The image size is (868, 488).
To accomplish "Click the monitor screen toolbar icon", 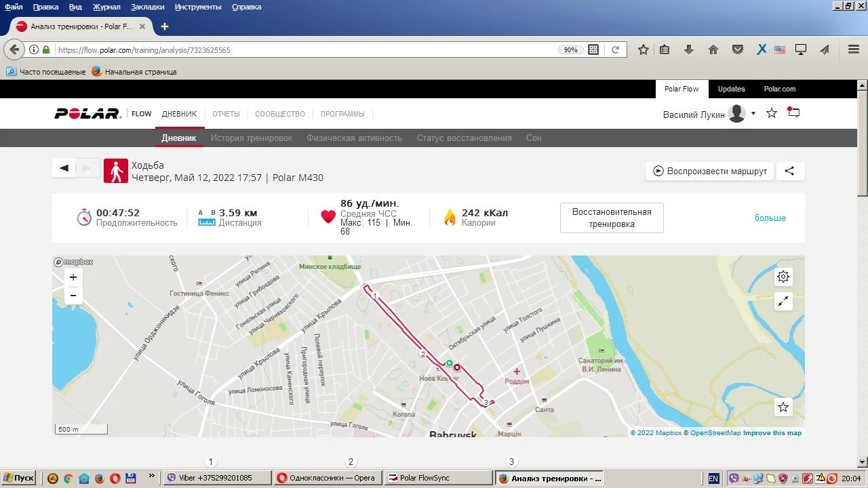I will [801, 49].
